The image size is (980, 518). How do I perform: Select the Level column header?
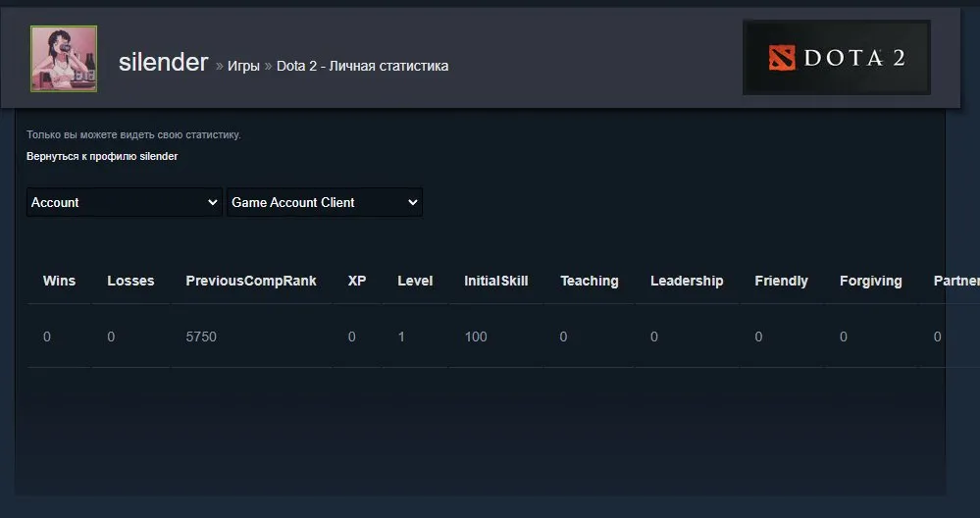(415, 282)
